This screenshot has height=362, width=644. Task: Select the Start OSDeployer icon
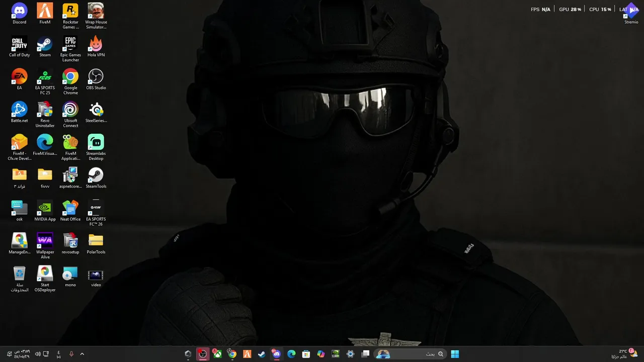click(x=45, y=279)
